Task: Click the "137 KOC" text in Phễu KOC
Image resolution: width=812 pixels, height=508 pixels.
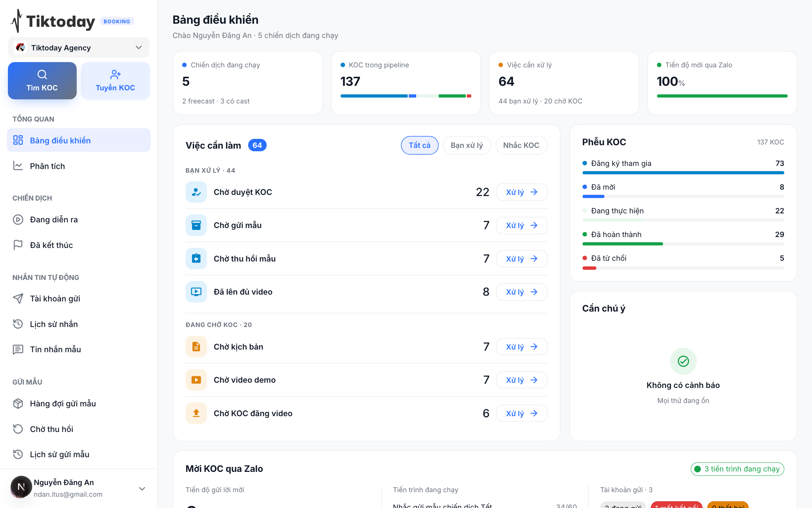Action: 771,142
